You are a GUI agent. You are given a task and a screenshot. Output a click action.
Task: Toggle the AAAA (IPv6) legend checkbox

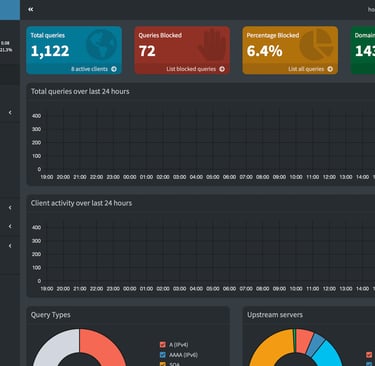point(163,355)
